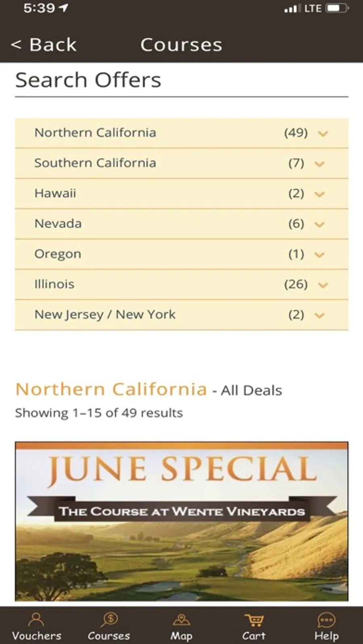Tap the Search Offers heading
Viewport: 363px width, 644px height.
(x=88, y=80)
